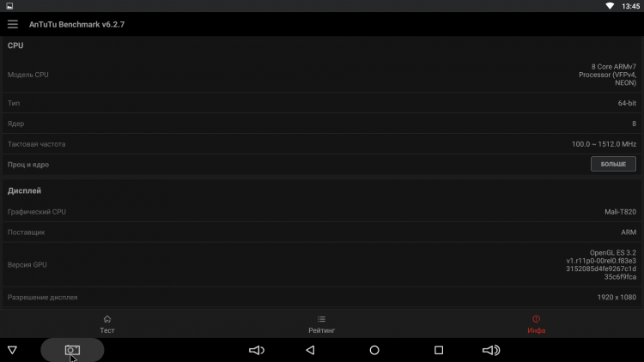Screen dimensions: 644x362
Task: Open the hamburger menu
Action: pyautogui.click(x=13, y=24)
